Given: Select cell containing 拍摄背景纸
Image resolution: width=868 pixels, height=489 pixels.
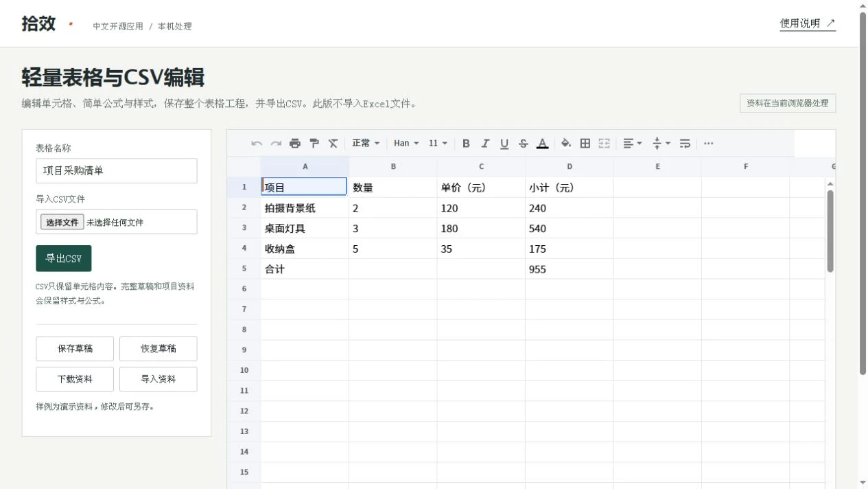Looking at the screenshot, I should (305, 207).
